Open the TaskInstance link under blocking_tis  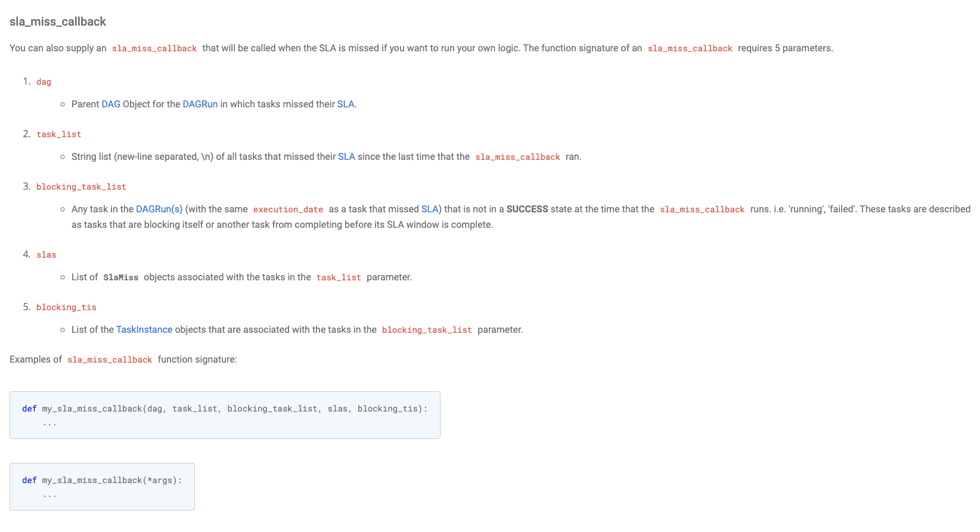pos(144,329)
